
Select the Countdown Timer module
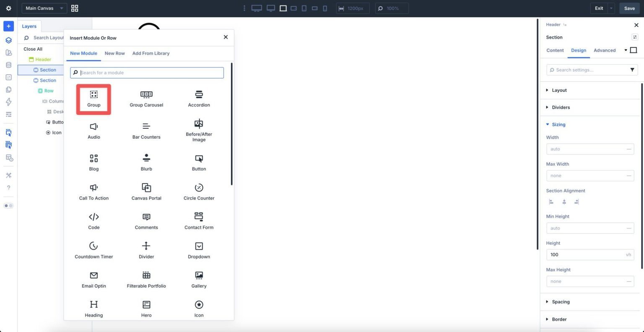click(94, 251)
